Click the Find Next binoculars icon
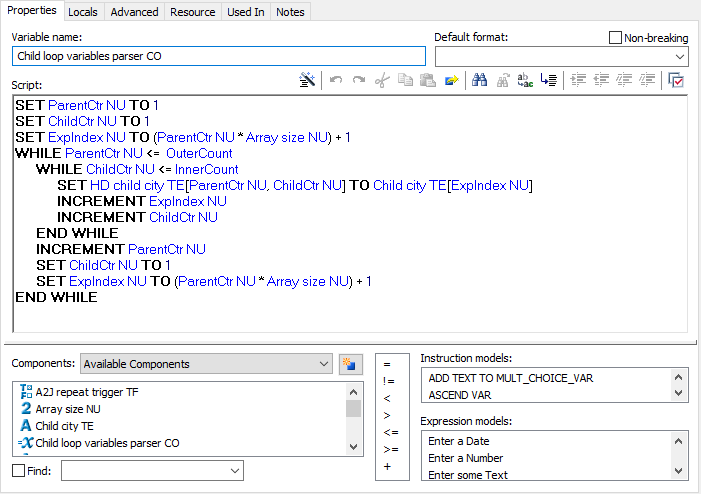 coord(503,80)
